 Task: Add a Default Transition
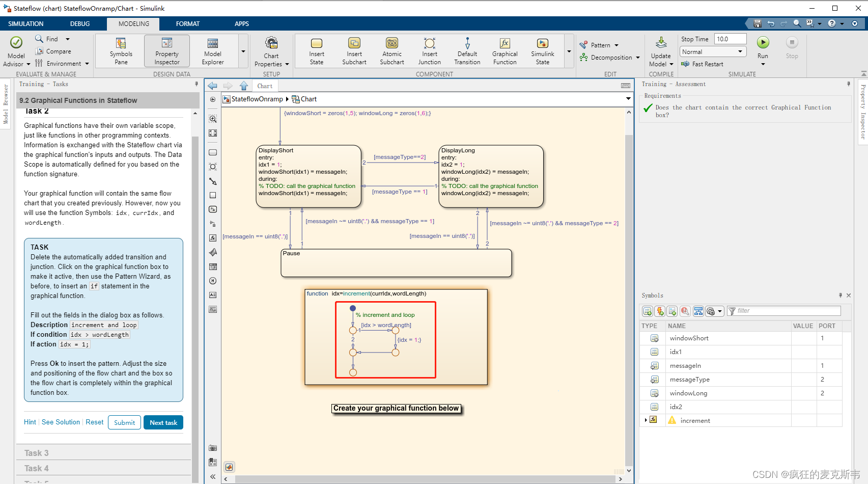[467, 49]
